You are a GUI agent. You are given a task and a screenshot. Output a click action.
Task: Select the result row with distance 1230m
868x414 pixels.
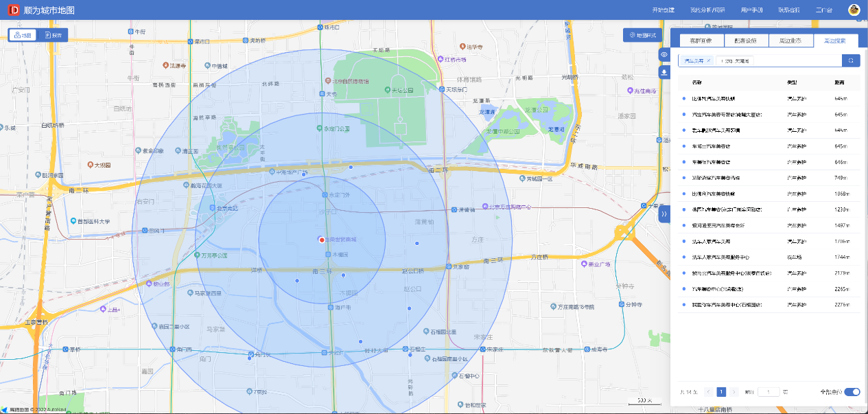coord(769,209)
